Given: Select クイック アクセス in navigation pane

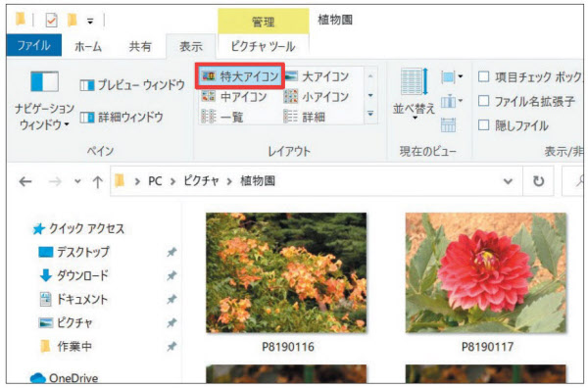Looking at the screenshot, I should tap(78, 228).
